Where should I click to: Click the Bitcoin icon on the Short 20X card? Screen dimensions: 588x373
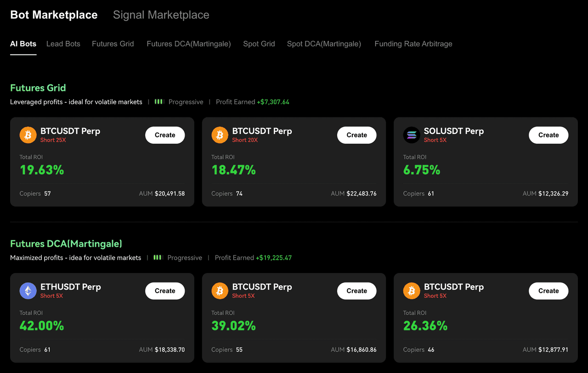[220, 135]
